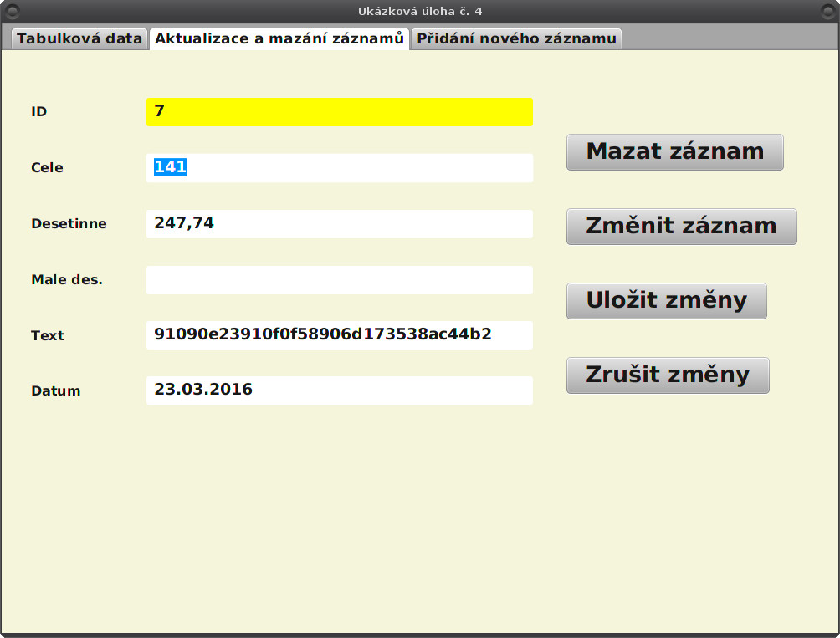Click the Text label

click(47, 335)
